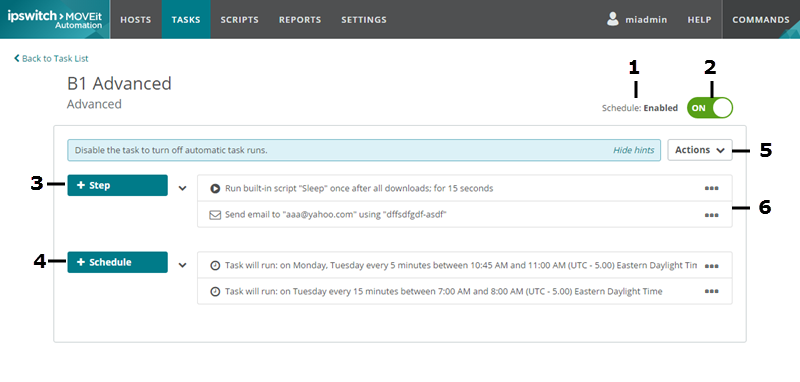The height and width of the screenshot is (382, 800).
Task: Select the Run built-in script "Sleep" step
Action: tap(464, 188)
